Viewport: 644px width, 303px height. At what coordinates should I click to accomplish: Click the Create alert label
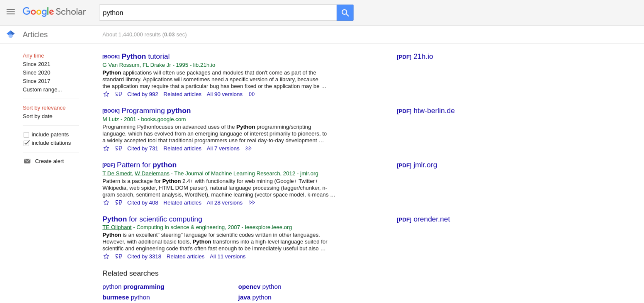49,161
